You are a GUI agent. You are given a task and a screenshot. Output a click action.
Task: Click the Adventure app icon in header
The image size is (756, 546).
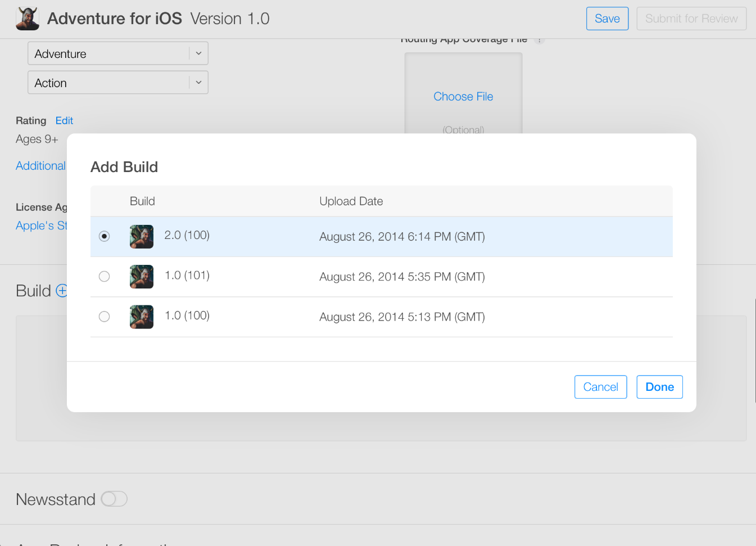28,19
